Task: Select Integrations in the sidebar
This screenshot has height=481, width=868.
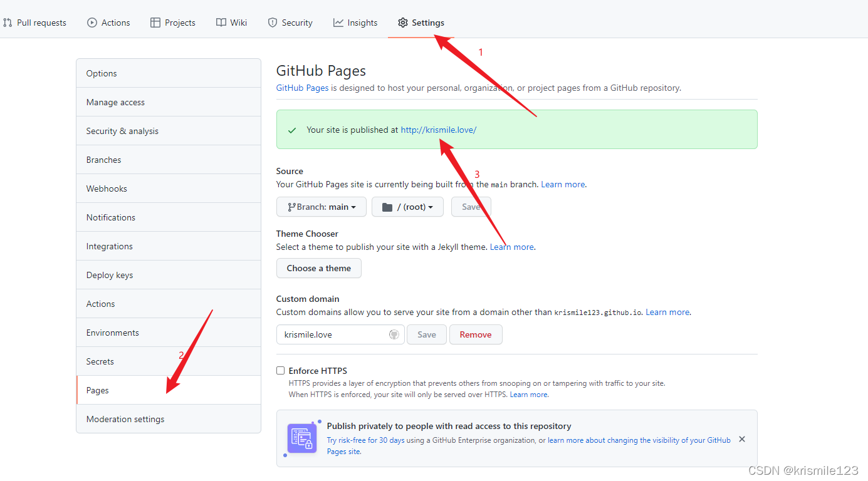Action: 169,246
